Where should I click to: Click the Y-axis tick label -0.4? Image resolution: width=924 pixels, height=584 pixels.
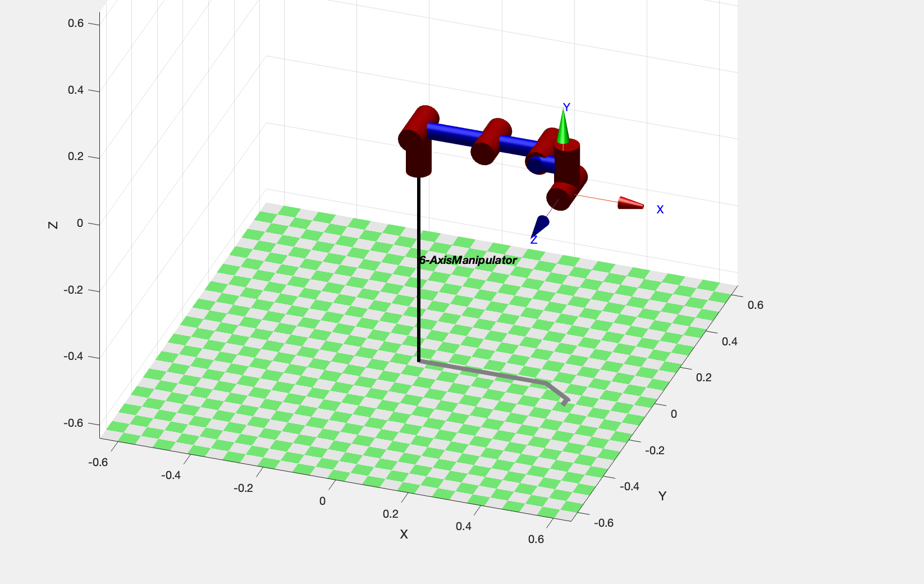[629, 487]
